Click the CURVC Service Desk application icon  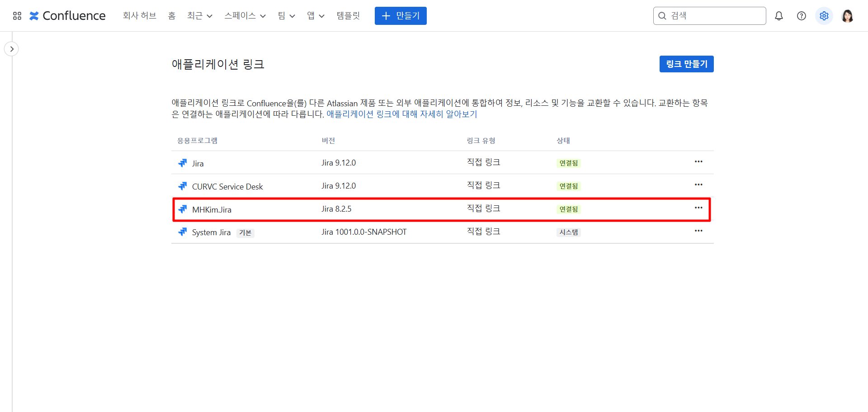click(x=183, y=186)
